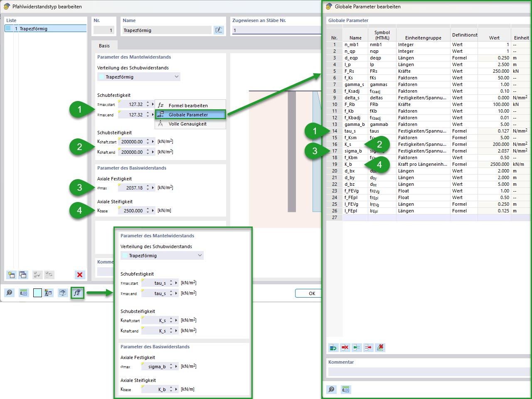The width and height of the screenshot is (532, 399).
Task: Click the help question mark icon
Action: click(9, 293)
